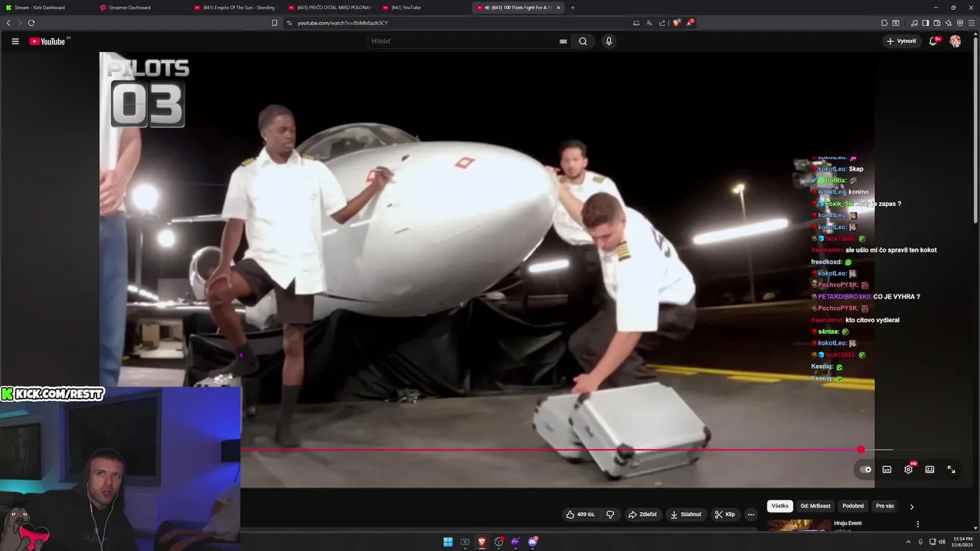Open the Brave playlist music-note icon
980x551 pixels.
click(x=914, y=23)
